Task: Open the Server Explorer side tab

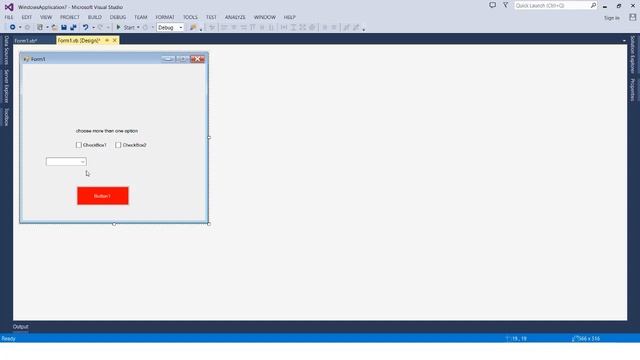Action: click(6, 86)
